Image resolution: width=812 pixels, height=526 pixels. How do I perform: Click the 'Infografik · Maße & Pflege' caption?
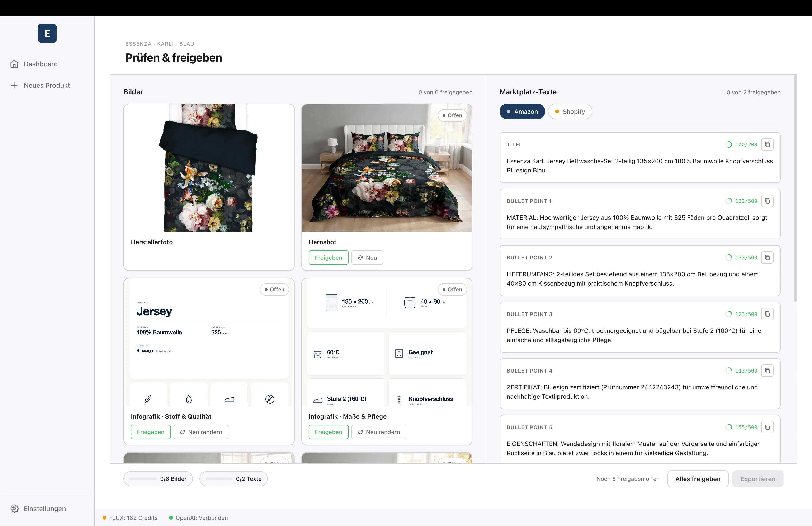348,416
